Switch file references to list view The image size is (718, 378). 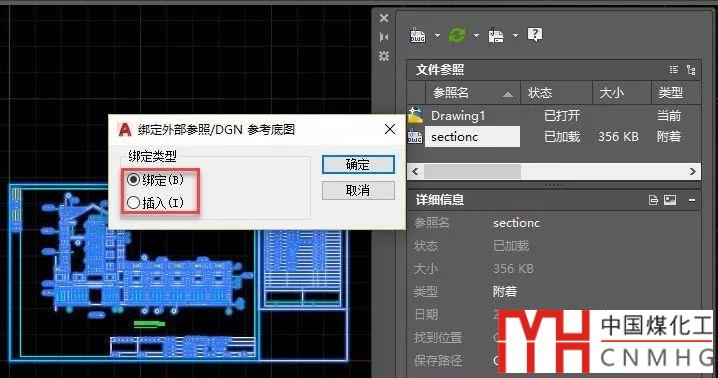click(674, 70)
